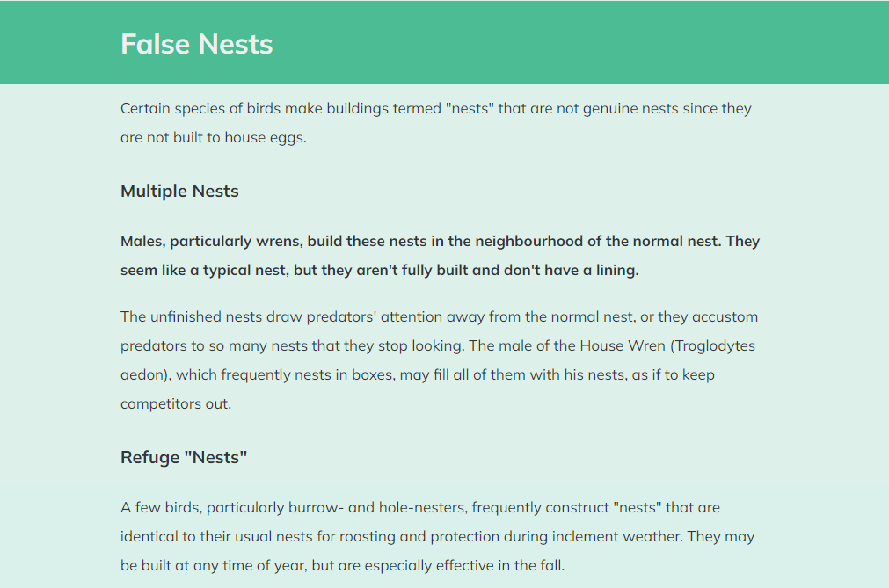
Task: Click the green header banner
Action: click(x=445, y=42)
